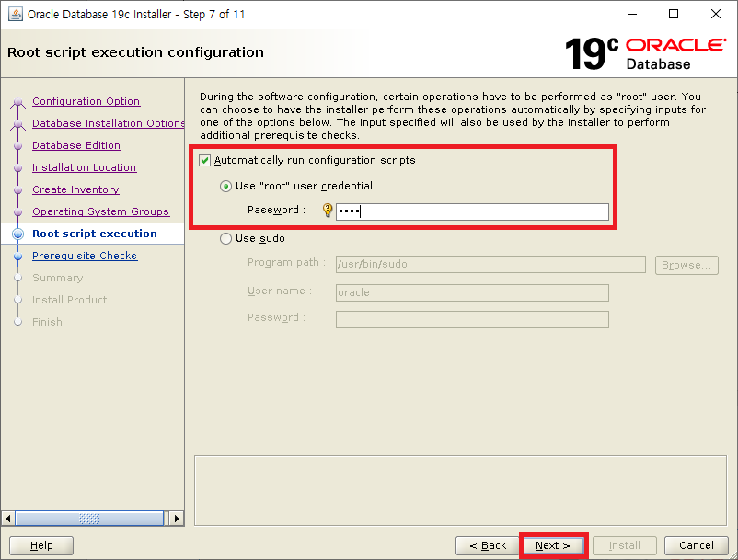738x560 pixels.
Task: Minimize the Oracle installer window
Action: (632, 14)
